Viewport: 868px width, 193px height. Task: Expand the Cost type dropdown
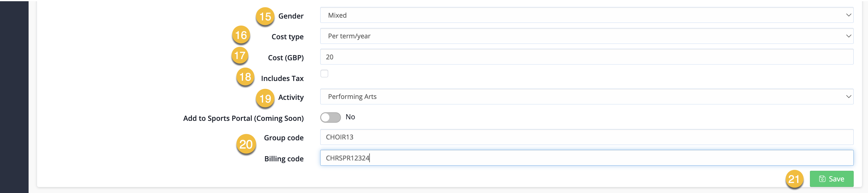(x=586, y=36)
